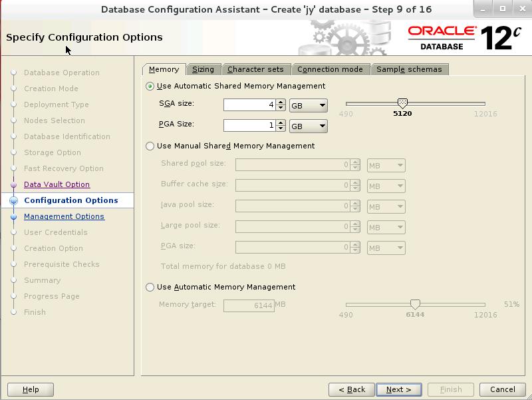Close the Database Configuration Assistant window
The image size is (532, 400).
point(523,9)
